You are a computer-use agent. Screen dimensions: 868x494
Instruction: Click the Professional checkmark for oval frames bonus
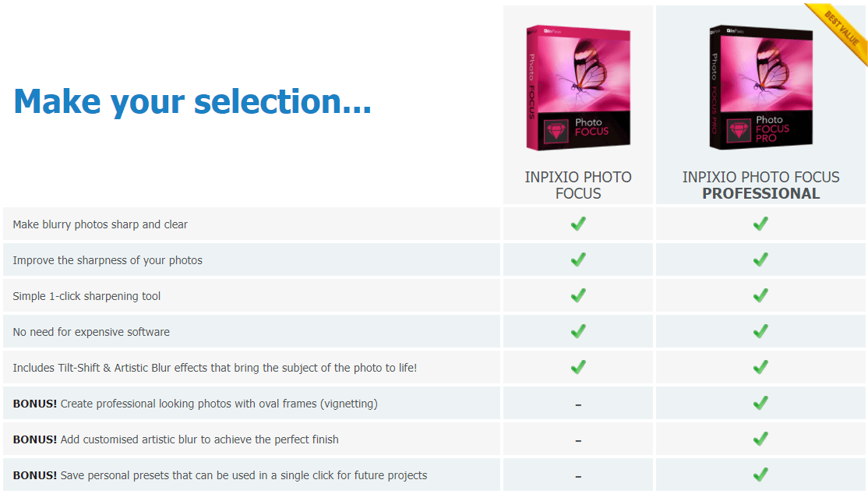760,403
